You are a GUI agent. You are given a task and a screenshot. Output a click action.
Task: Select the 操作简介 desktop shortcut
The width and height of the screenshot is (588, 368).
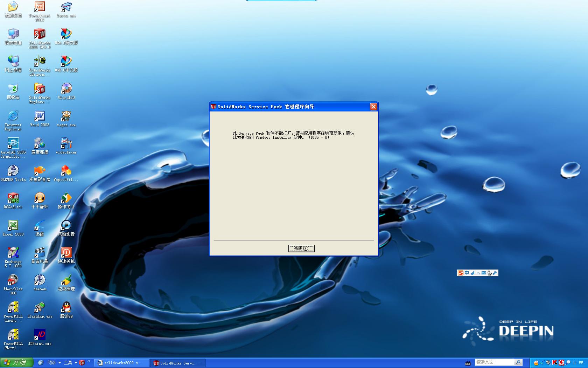point(66,201)
